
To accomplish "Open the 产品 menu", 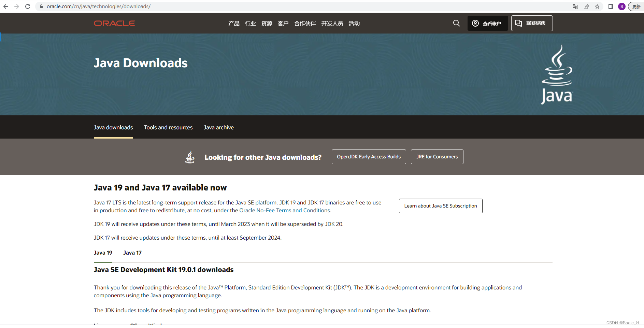I will tap(234, 23).
